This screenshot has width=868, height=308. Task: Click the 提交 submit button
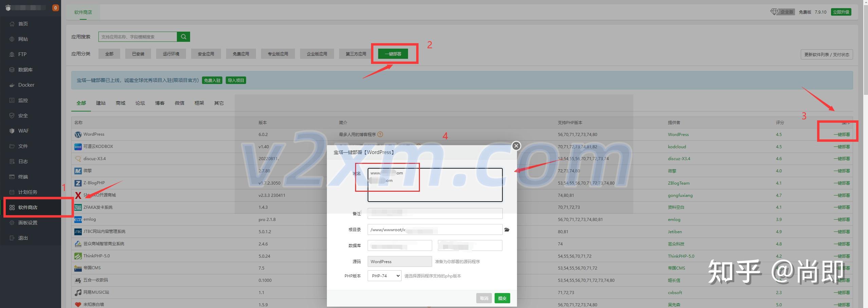(502, 298)
